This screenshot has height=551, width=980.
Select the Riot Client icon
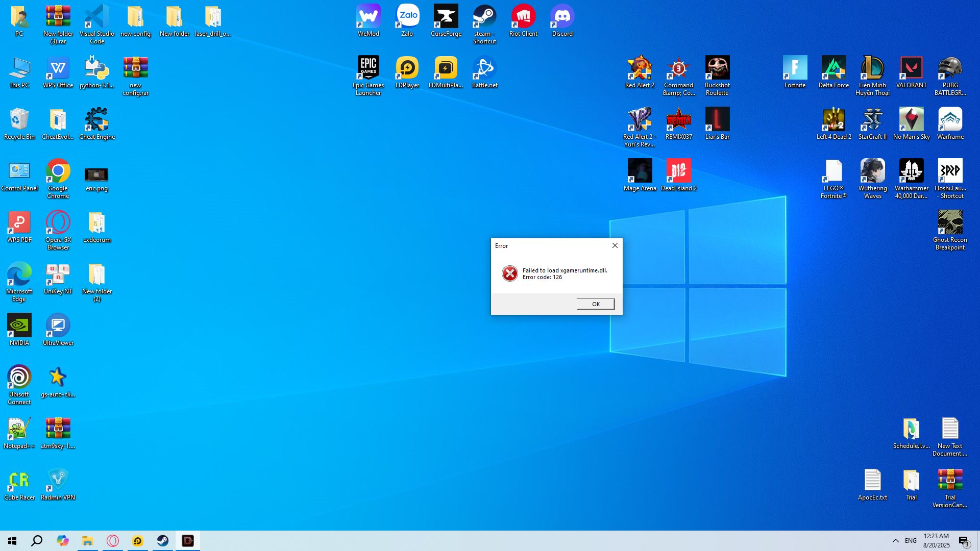[x=523, y=17]
